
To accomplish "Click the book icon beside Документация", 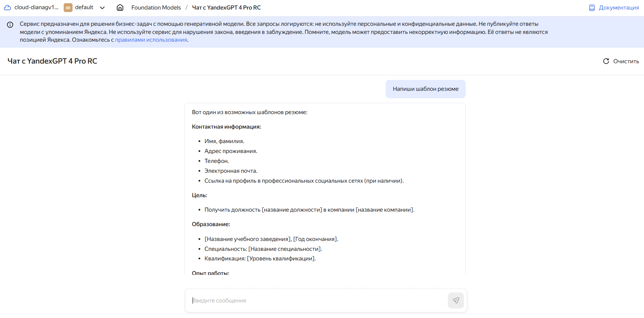I will coord(592,7).
